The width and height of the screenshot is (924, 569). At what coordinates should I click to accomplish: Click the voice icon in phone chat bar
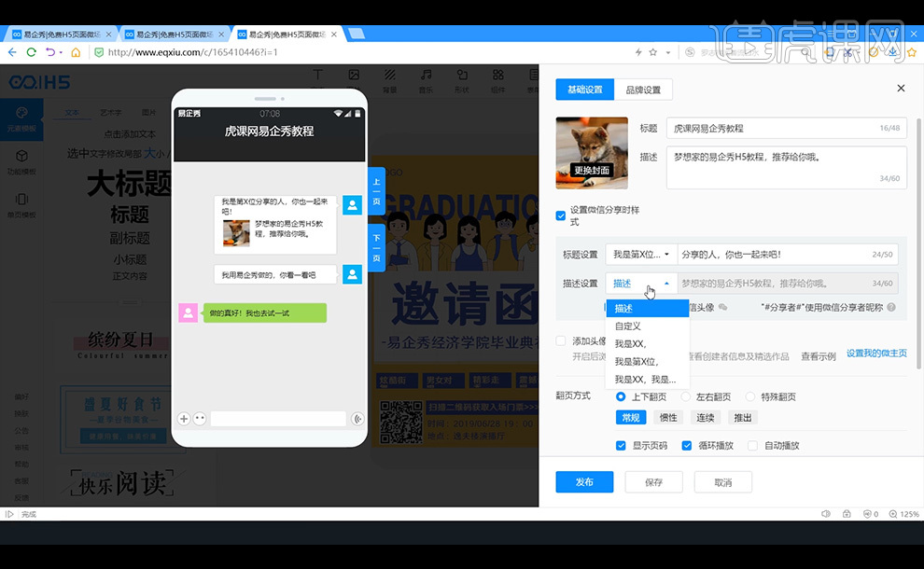[357, 419]
